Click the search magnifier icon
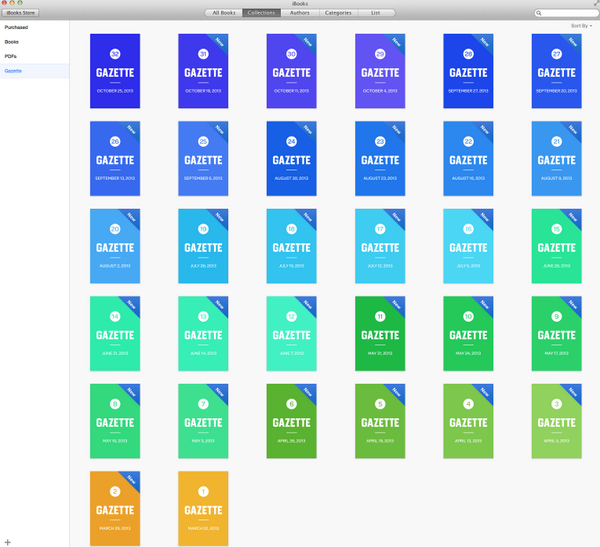Viewport: 600px width, 547px height. pos(539,13)
